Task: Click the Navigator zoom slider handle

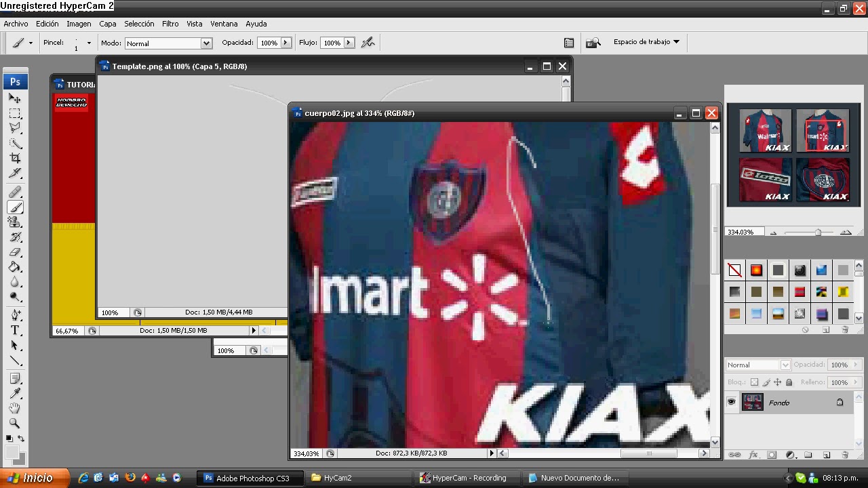Action: (818, 232)
